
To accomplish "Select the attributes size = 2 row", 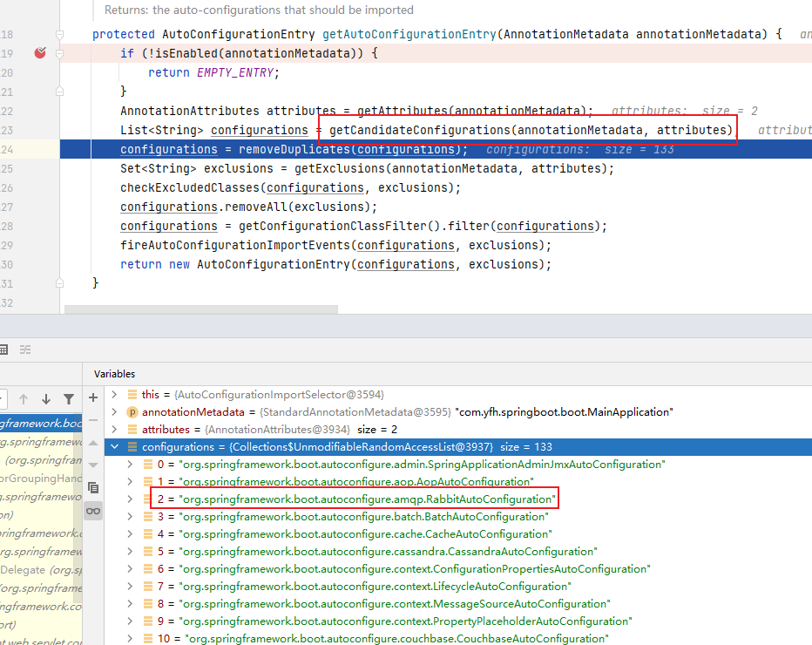I will (x=458, y=430).
